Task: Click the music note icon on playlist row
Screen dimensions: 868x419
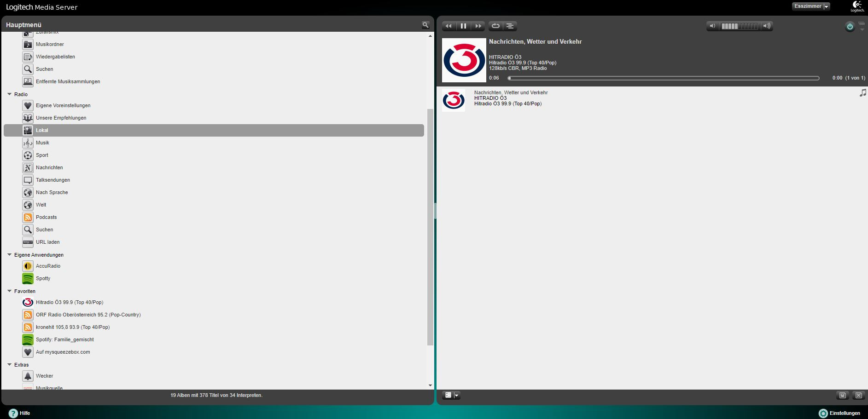Action: click(862, 93)
